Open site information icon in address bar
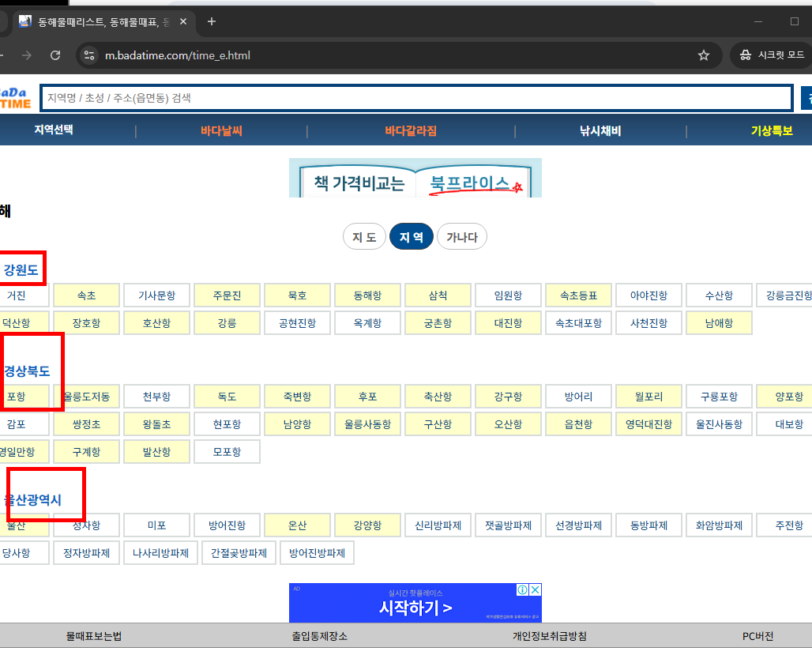This screenshot has width=812, height=655. [x=89, y=55]
